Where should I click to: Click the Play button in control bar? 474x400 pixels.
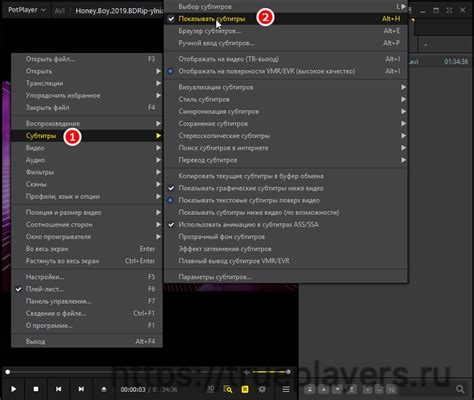[x=13, y=389]
